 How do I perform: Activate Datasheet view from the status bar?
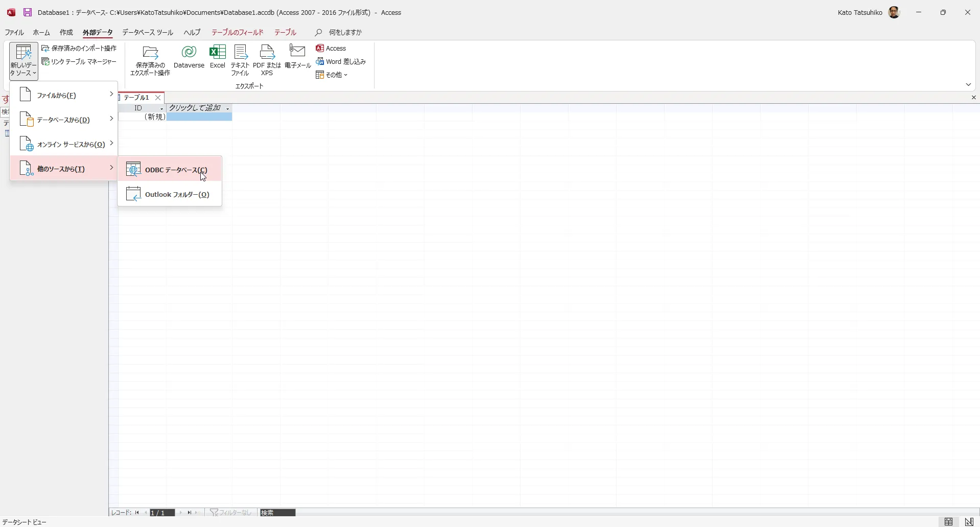click(x=949, y=522)
